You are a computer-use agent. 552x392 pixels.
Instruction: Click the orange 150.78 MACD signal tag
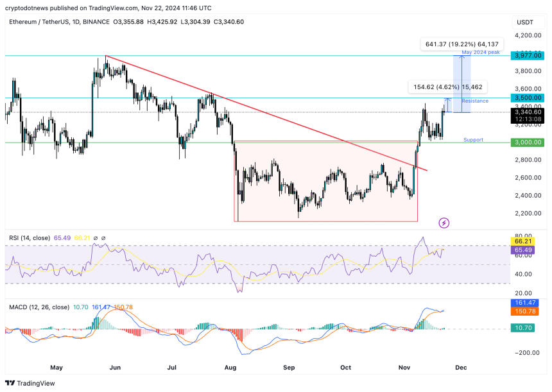pyautogui.click(x=528, y=311)
